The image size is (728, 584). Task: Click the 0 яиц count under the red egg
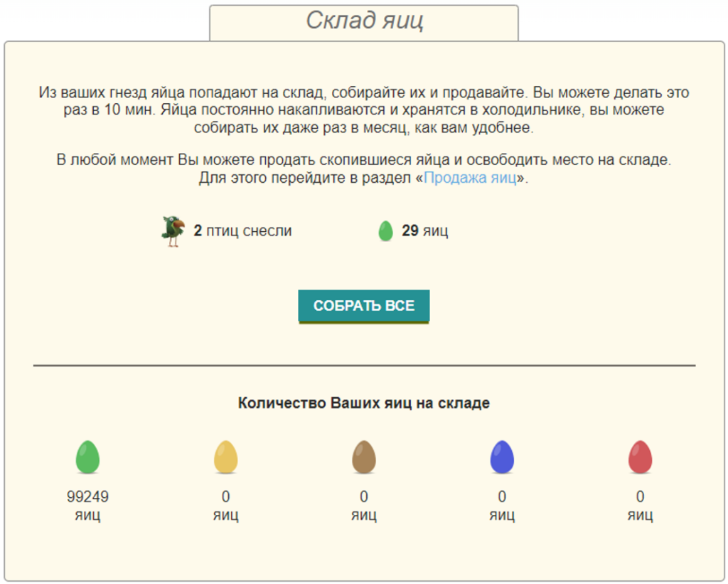tap(641, 506)
